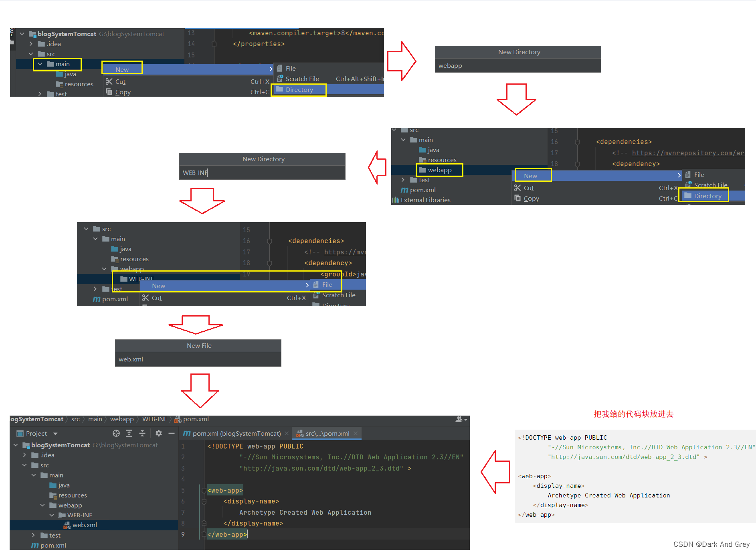
Task: Click the New File name field 'web.xml'
Action: [198, 359]
